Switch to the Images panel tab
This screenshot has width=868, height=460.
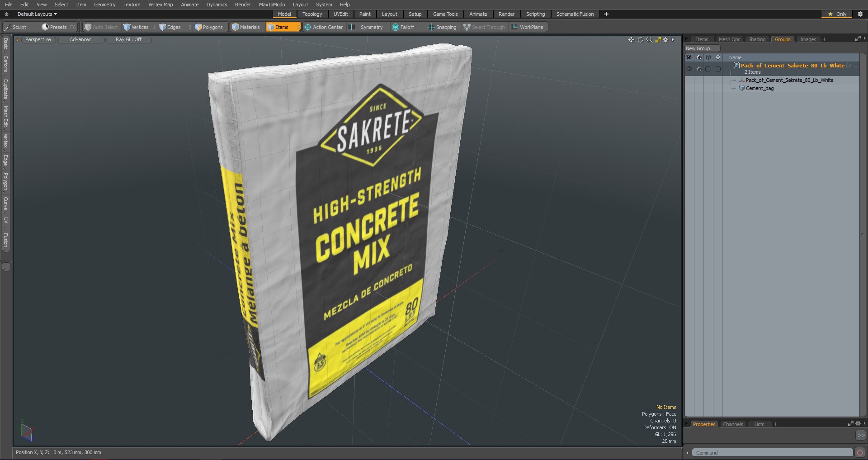808,39
